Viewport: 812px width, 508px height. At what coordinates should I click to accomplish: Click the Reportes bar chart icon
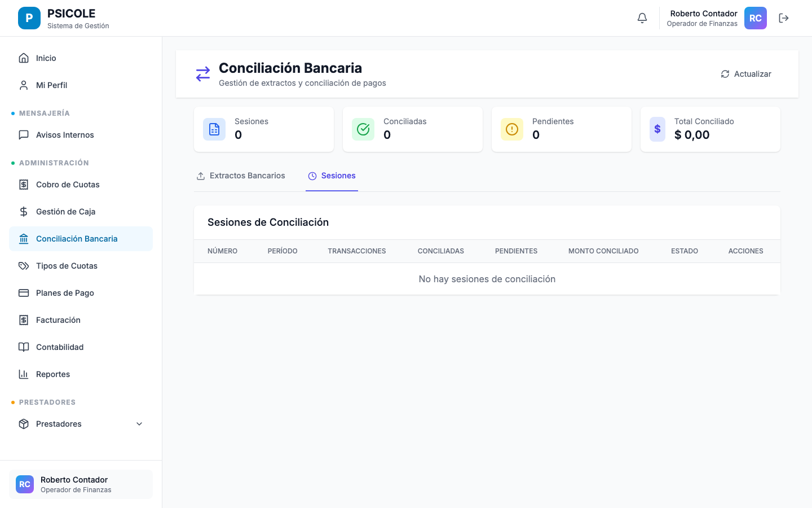click(x=24, y=374)
